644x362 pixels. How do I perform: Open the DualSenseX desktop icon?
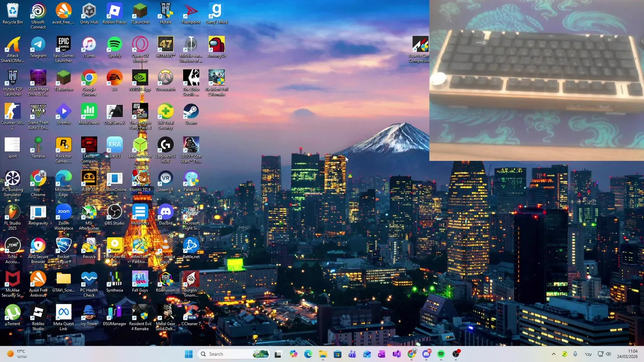click(115, 115)
